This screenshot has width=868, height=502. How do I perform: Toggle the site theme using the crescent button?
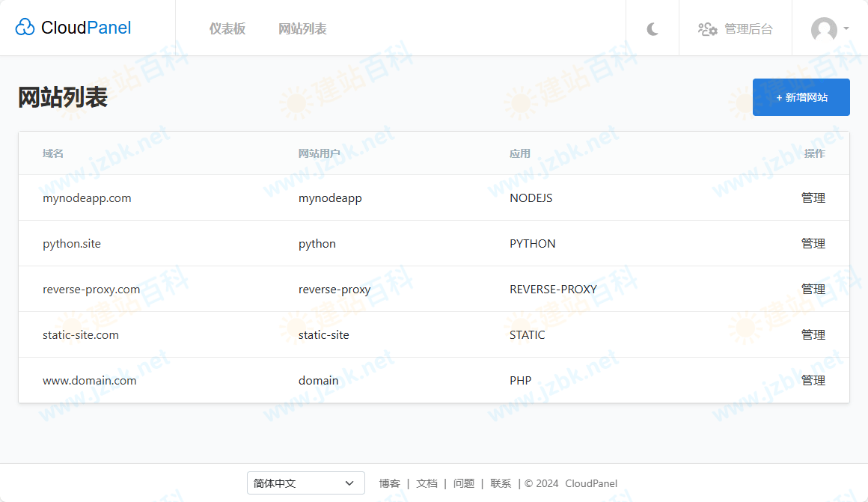652,28
